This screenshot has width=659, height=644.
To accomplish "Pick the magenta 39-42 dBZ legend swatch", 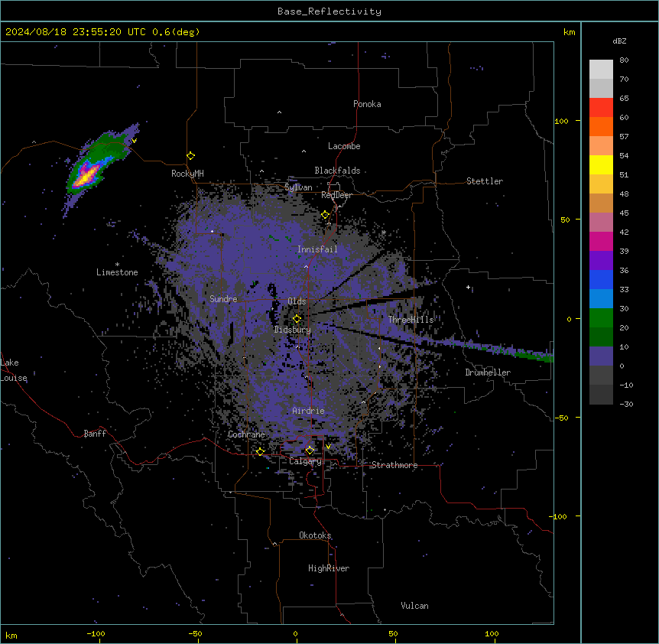I will pos(601,241).
